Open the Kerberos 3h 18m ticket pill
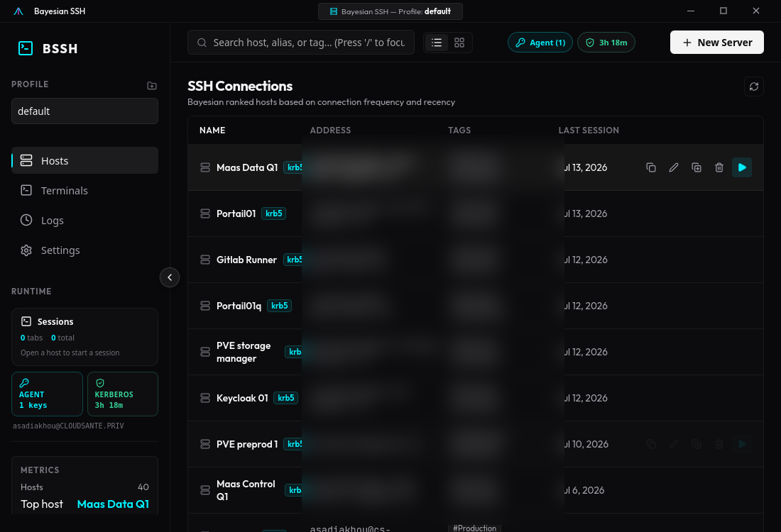 tap(606, 43)
